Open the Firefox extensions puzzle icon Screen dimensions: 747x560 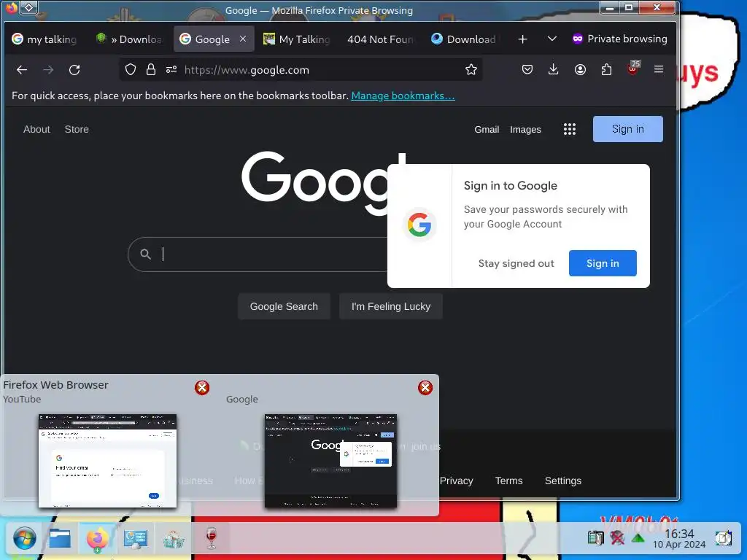606,69
